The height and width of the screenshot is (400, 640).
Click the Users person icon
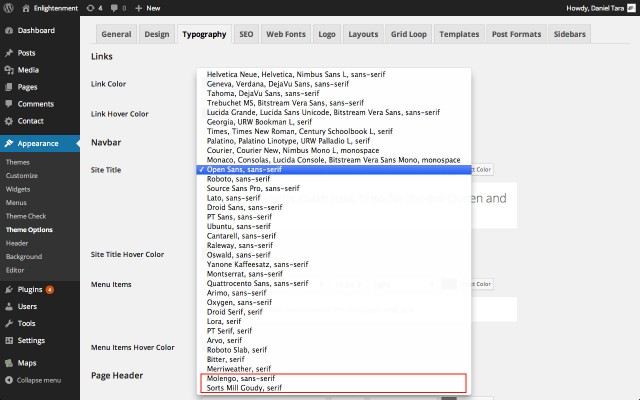tap(9, 307)
